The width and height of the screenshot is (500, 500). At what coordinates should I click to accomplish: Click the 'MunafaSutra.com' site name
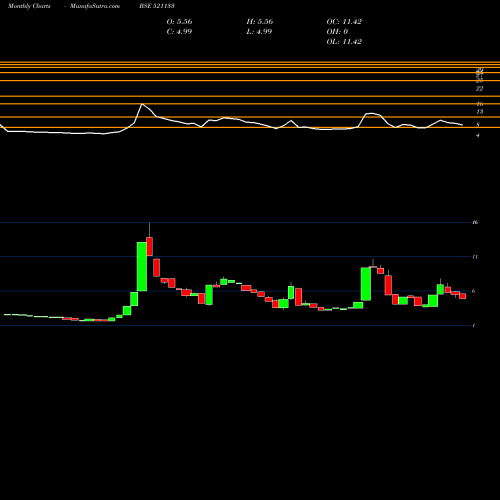[x=95, y=6]
